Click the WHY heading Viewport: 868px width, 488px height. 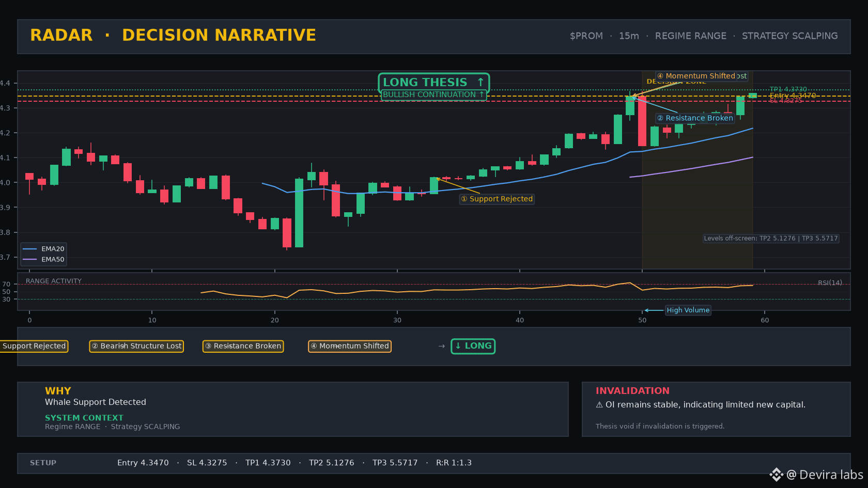[x=58, y=391]
